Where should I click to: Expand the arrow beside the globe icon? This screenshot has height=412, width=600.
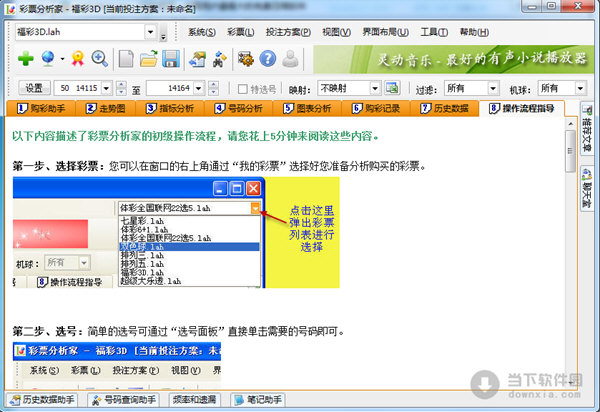(x=62, y=59)
